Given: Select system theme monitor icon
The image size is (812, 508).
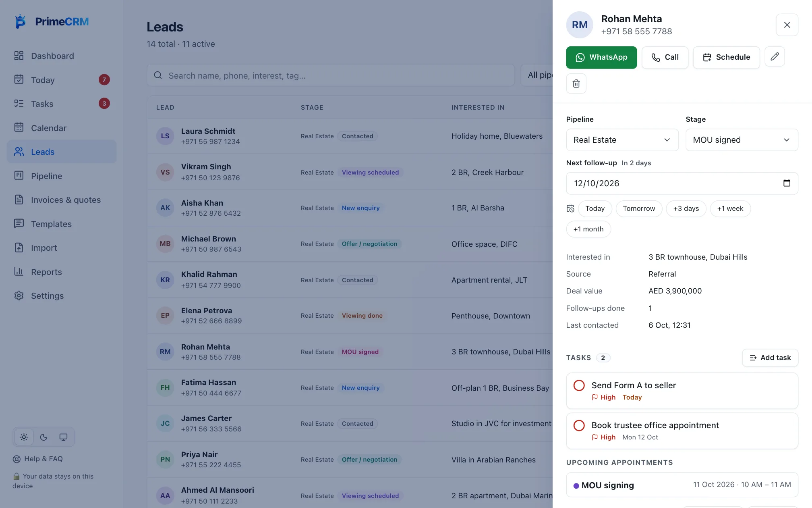Looking at the screenshot, I should pyautogui.click(x=63, y=437).
